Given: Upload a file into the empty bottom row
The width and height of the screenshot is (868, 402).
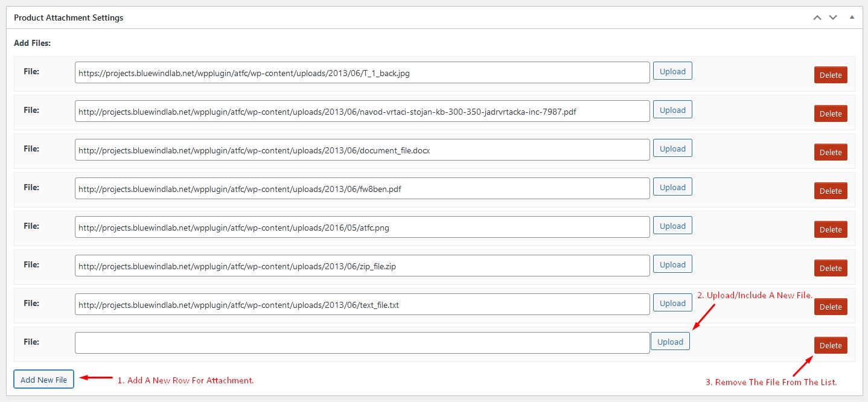Looking at the screenshot, I should pyautogui.click(x=670, y=341).
